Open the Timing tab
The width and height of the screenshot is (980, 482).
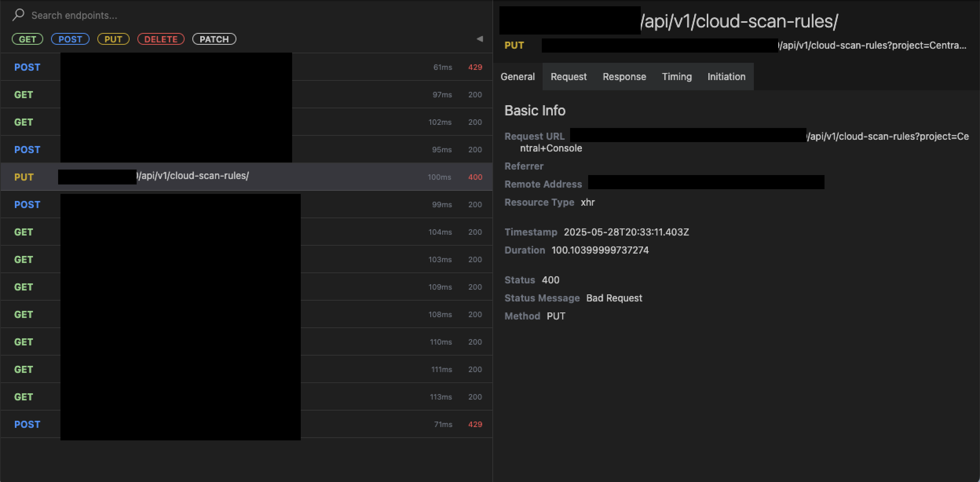(x=676, y=77)
